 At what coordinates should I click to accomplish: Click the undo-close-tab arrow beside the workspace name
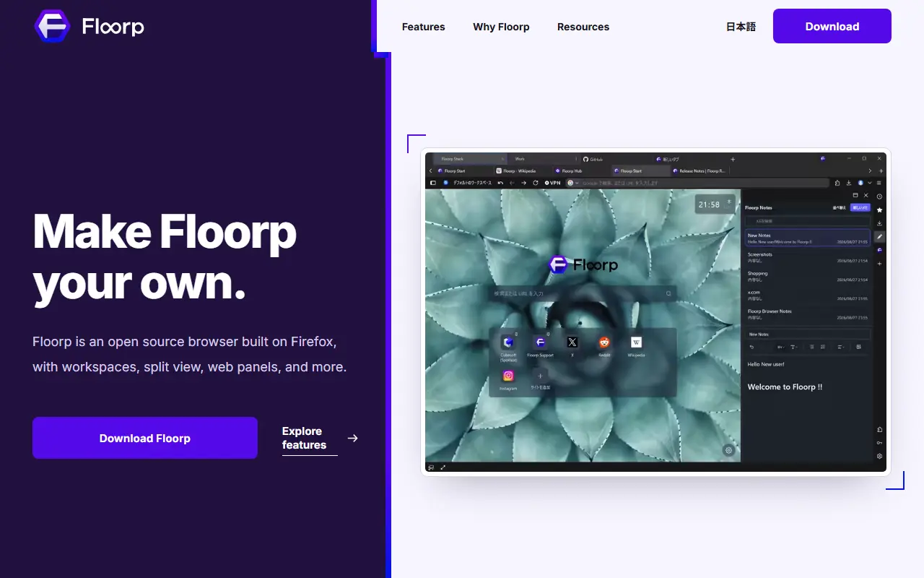pos(501,183)
